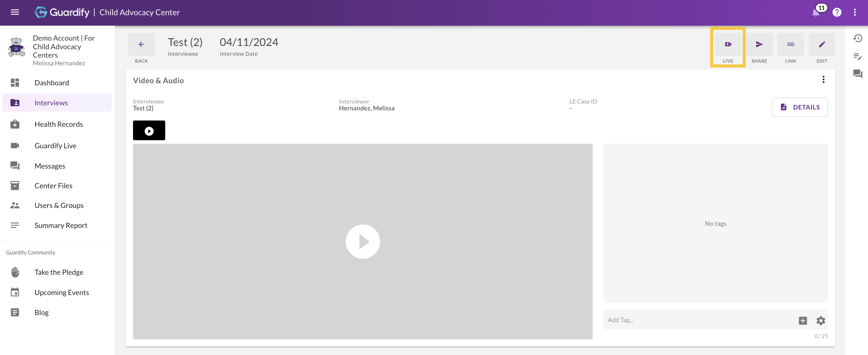Play the main video with center play button
The image size is (868, 355).
click(x=363, y=242)
